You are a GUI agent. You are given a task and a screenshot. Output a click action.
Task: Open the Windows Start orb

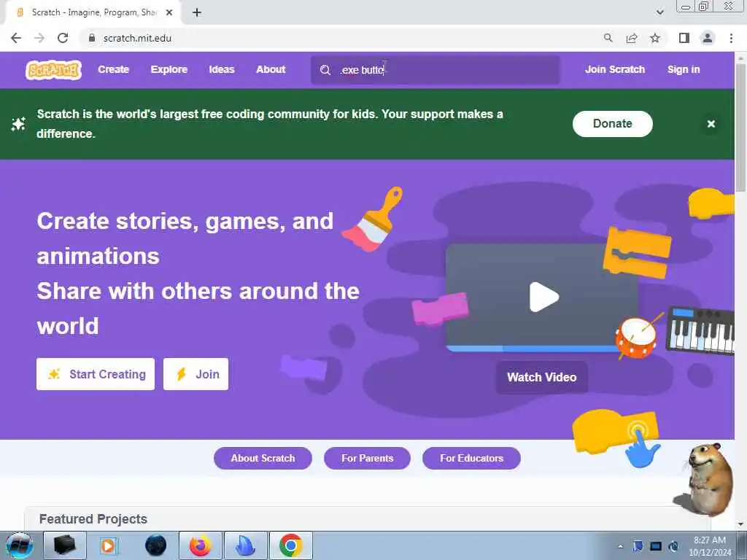click(19, 545)
